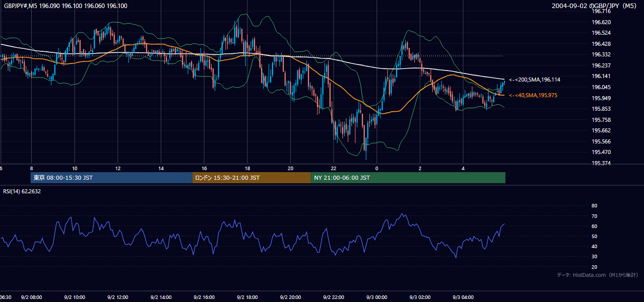This screenshot has height=302, width=644.
Task: Click the 9/2 12:00 time label
Action: click(118, 297)
